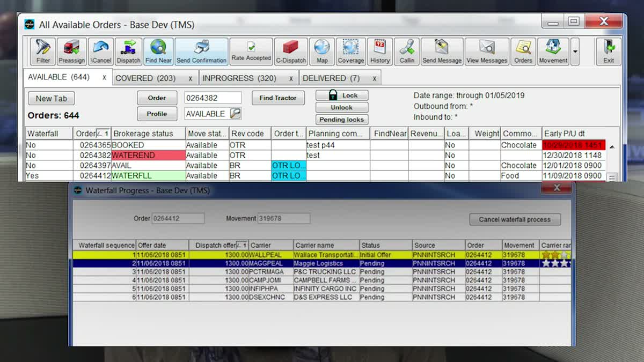The height and width of the screenshot is (362, 644).
Task: Click the Preassign truck icon
Action: click(x=72, y=51)
